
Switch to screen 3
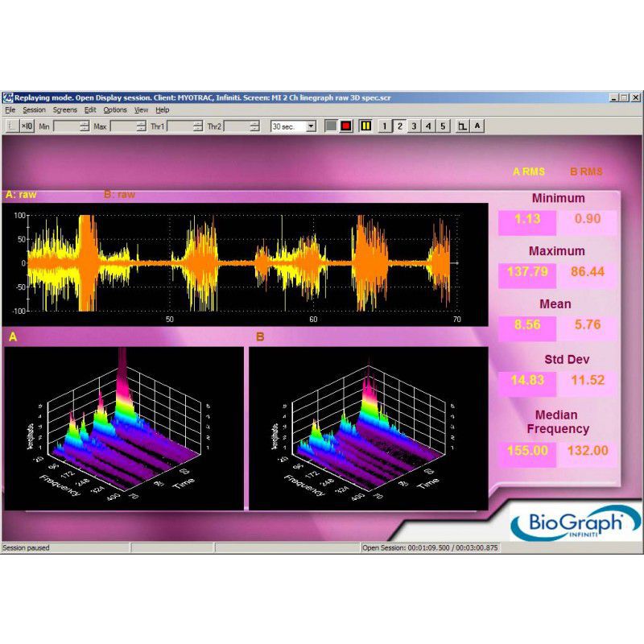pyautogui.click(x=414, y=126)
